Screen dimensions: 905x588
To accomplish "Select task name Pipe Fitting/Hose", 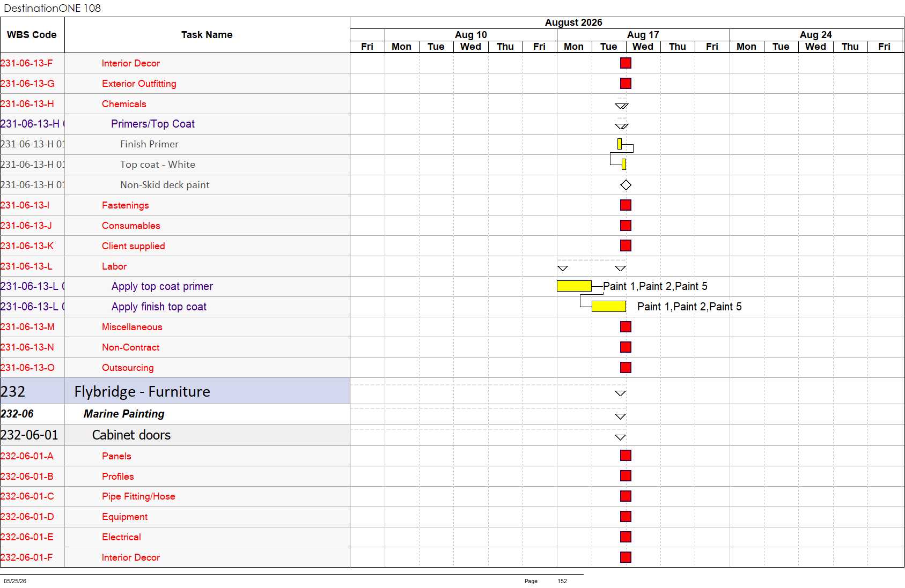I will tap(138, 496).
